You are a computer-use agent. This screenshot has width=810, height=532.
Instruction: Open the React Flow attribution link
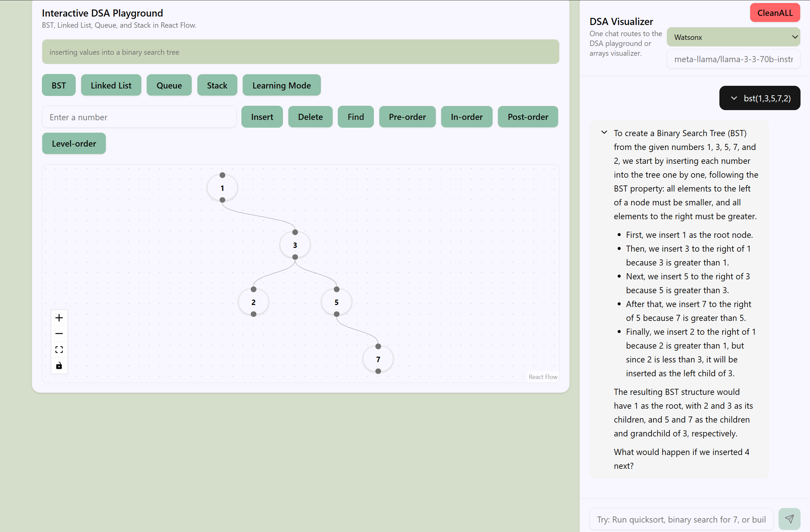click(x=543, y=377)
